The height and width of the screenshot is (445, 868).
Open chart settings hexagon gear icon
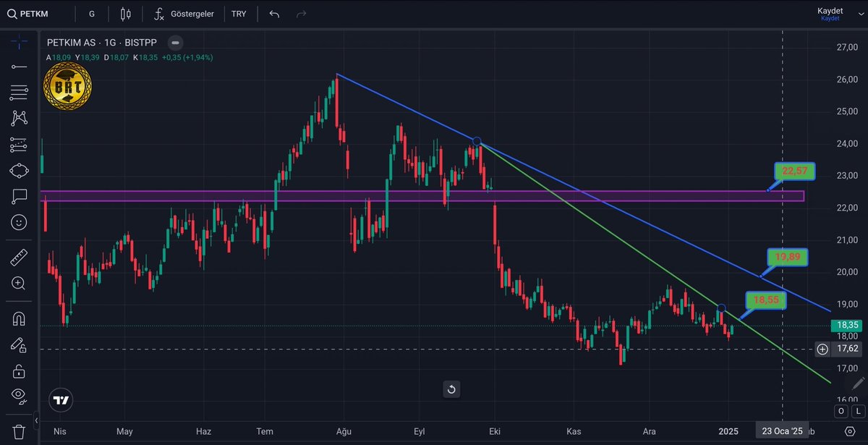[x=849, y=431]
